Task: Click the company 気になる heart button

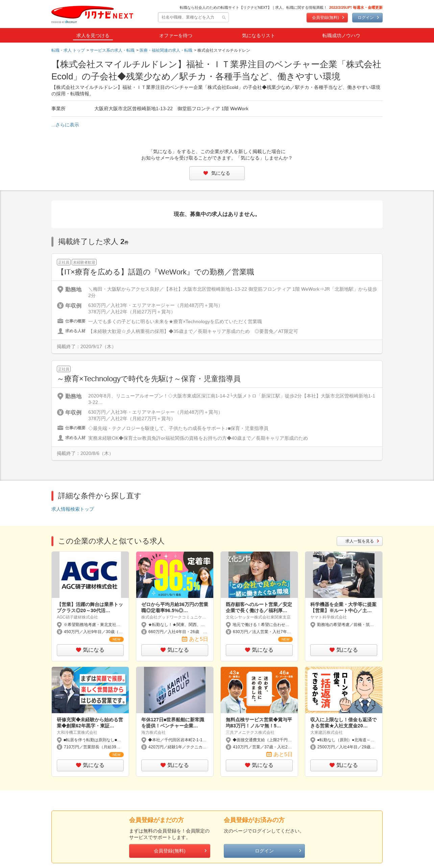Action: click(x=217, y=173)
